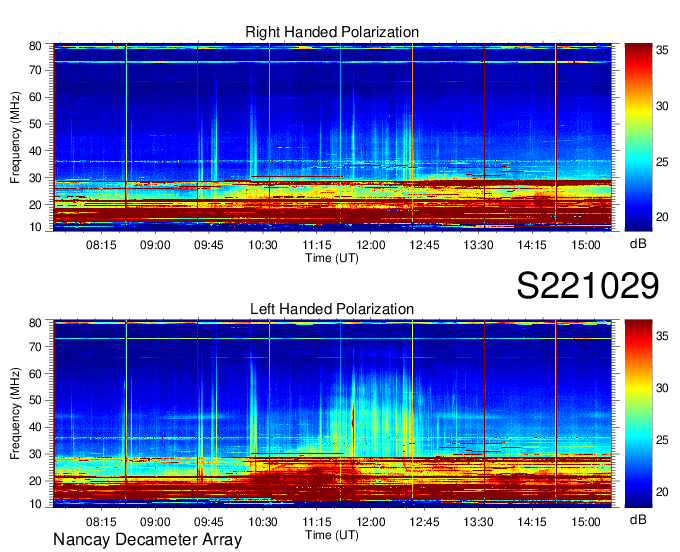Screen dimensions: 680x552
Task: Click the 10:30 time tick under Left Handed plot
Action: point(262,522)
